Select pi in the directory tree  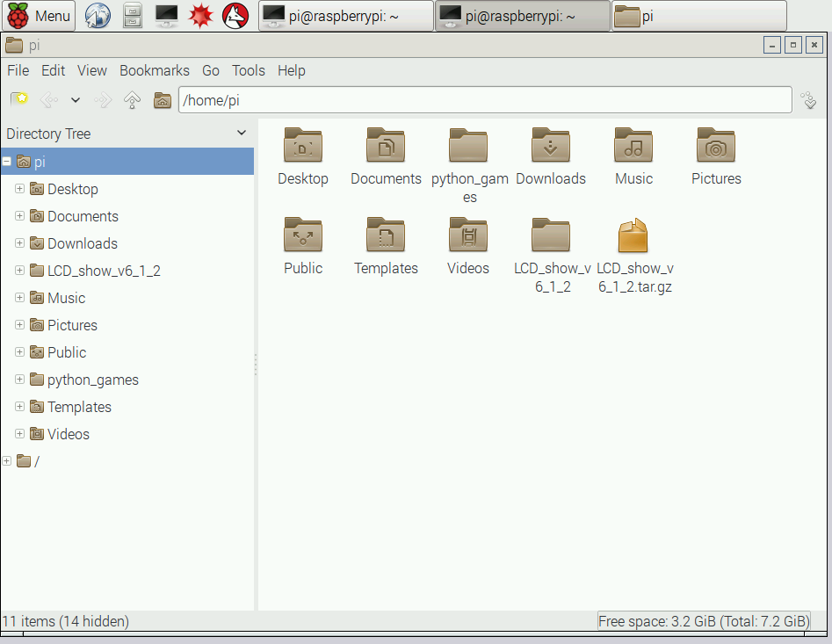pyautogui.click(x=127, y=162)
